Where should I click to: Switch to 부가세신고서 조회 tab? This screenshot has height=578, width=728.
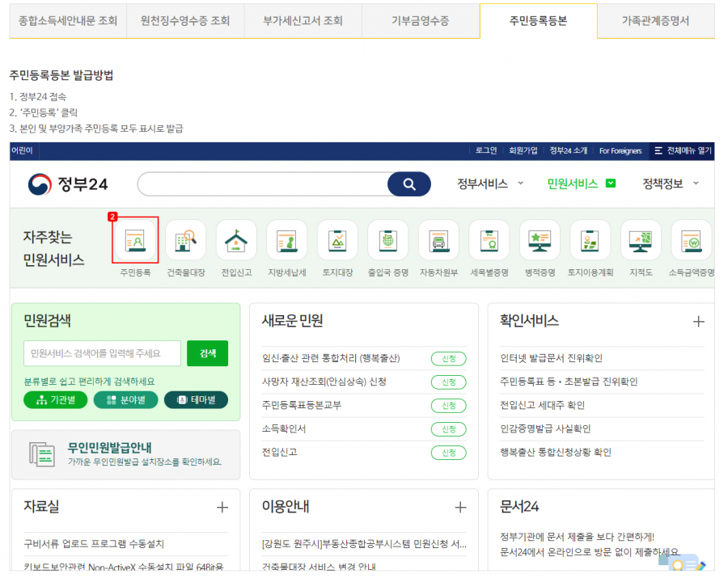coord(303,21)
